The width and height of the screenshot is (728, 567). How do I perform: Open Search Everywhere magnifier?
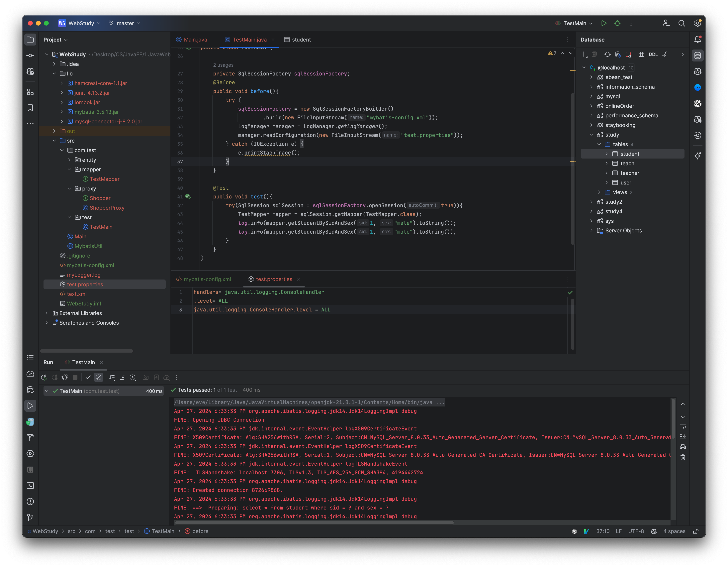pyautogui.click(x=682, y=23)
